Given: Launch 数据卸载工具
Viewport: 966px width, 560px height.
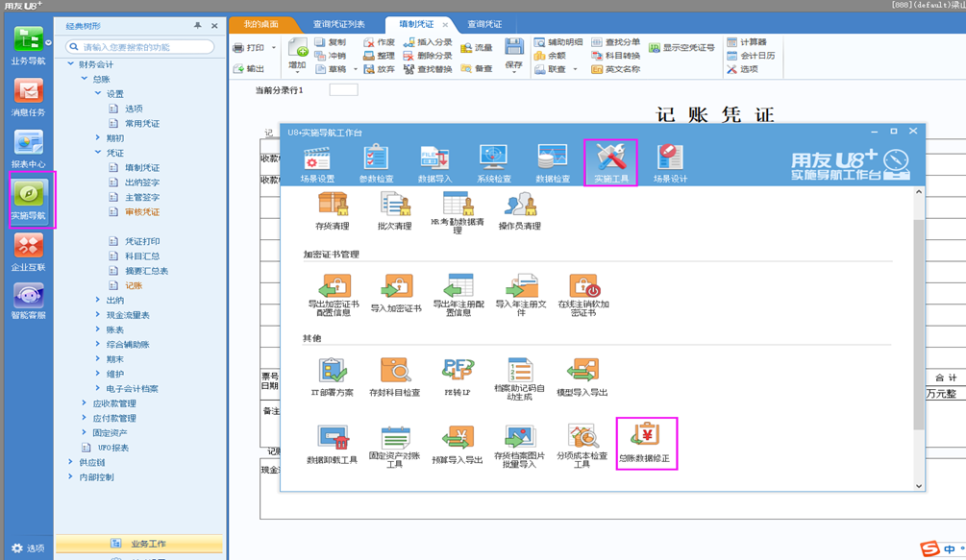Looking at the screenshot, I should [332, 445].
